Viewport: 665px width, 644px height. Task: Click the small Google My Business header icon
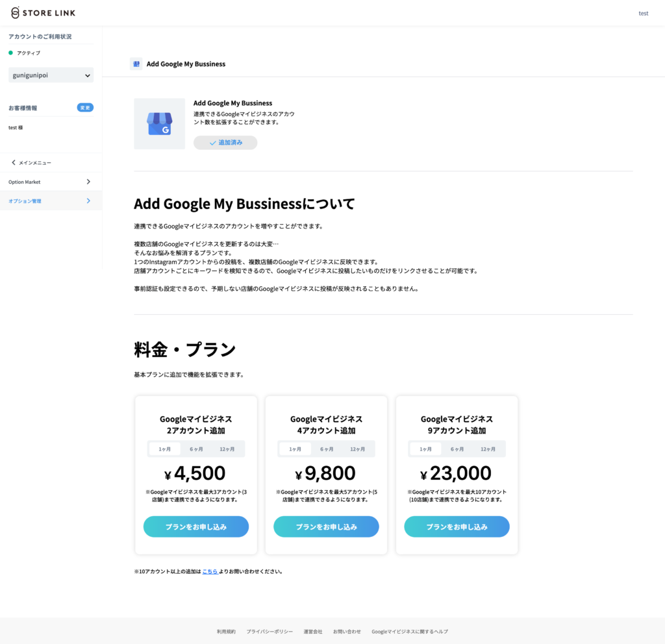136,64
